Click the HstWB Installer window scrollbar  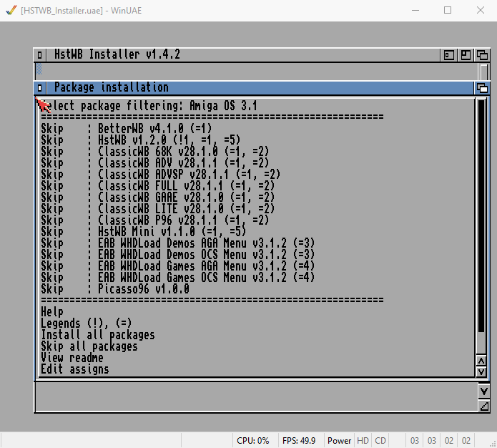coord(483,72)
